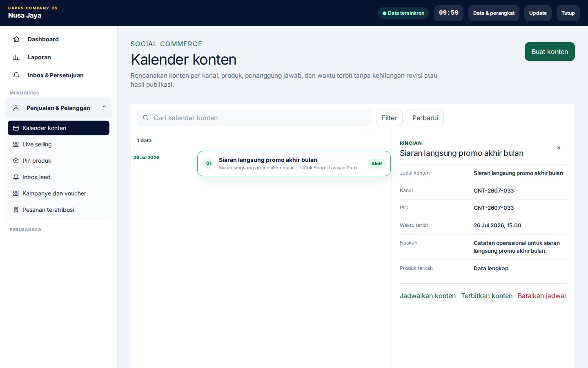This screenshot has width=588, height=368.
Task: Open the Laporan menu item
Action: click(x=58, y=57)
